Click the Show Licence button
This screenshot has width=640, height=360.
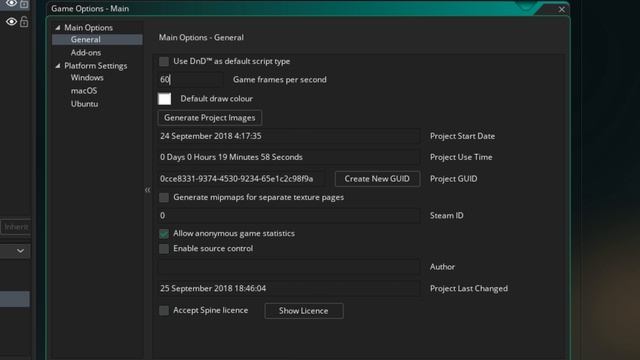coord(304,311)
